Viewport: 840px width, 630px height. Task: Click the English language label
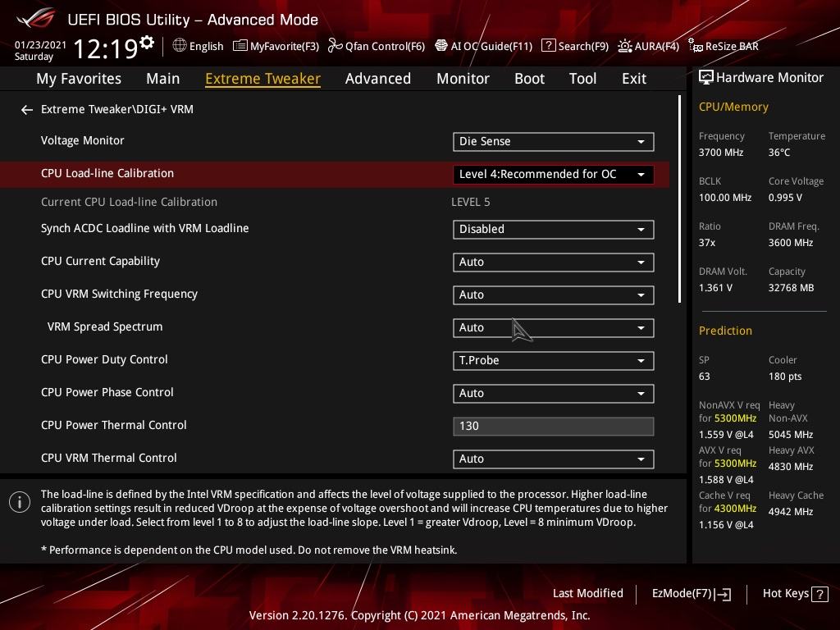(206, 46)
